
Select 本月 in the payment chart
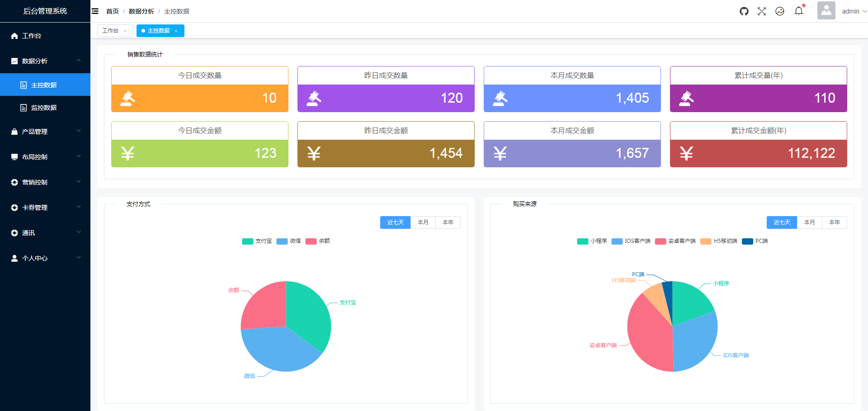(423, 222)
